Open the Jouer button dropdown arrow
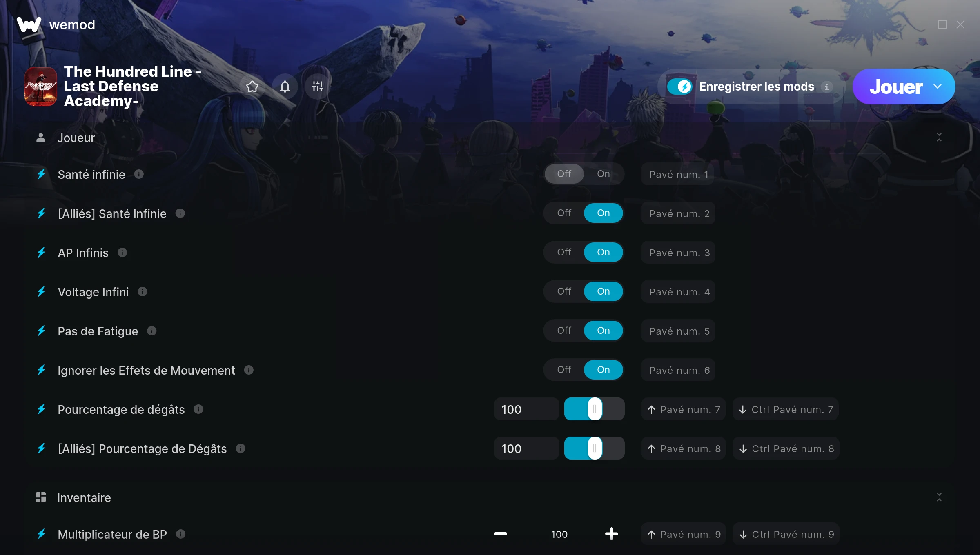The width and height of the screenshot is (980, 555). 938,87
